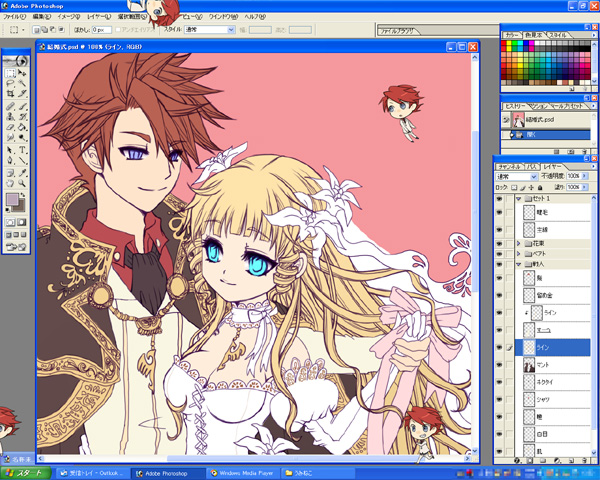The height and width of the screenshot is (480, 600).
Task: Select the Eraser tool
Action: pyautogui.click(x=10, y=127)
